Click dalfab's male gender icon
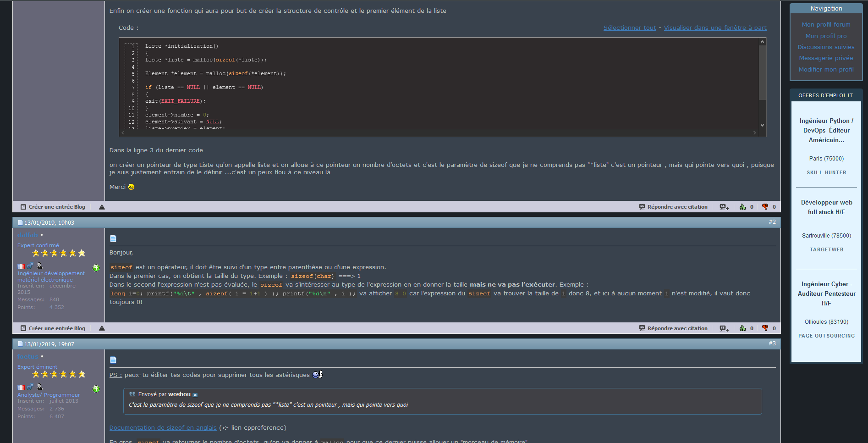Screen dimensions: 868x443 pos(30,266)
